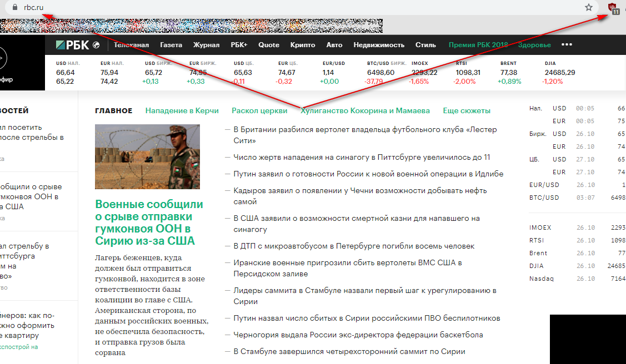Go to РБК+ section

pyautogui.click(x=239, y=45)
